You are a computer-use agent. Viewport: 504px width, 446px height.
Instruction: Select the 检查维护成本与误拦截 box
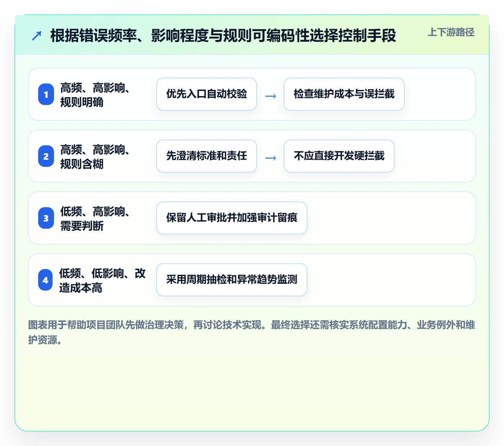pos(344,94)
